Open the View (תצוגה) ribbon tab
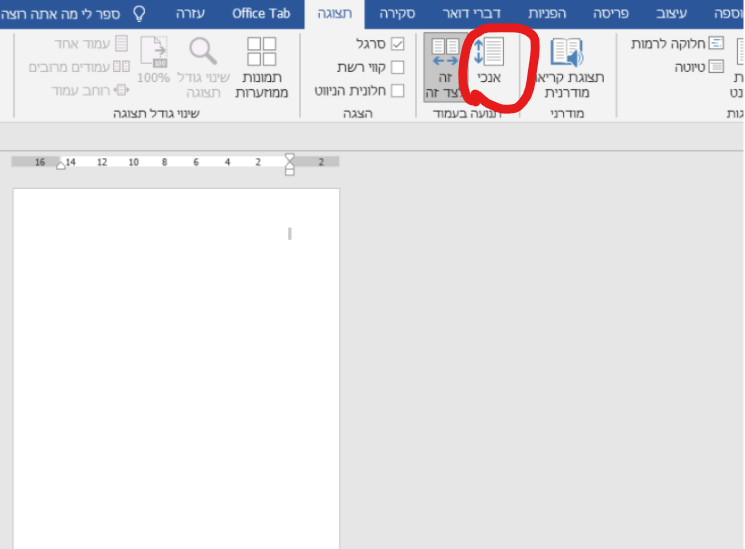 (334, 14)
